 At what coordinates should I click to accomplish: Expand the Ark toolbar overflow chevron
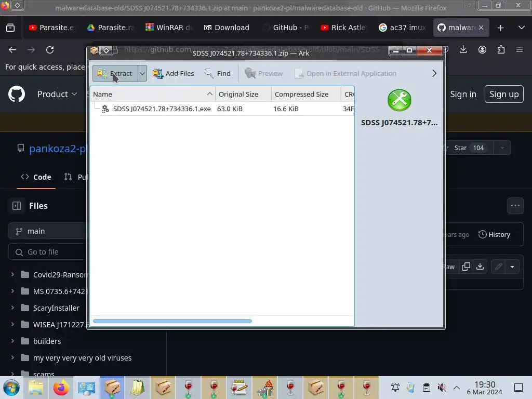(434, 73)
